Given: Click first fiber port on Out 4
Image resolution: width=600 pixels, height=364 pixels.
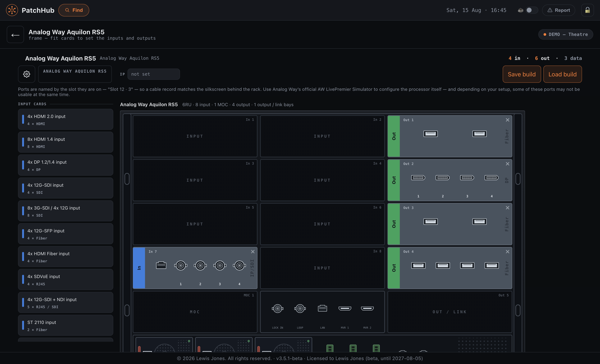Looking at the screenshot, I should pyautogui.click(x=418, y=266).
